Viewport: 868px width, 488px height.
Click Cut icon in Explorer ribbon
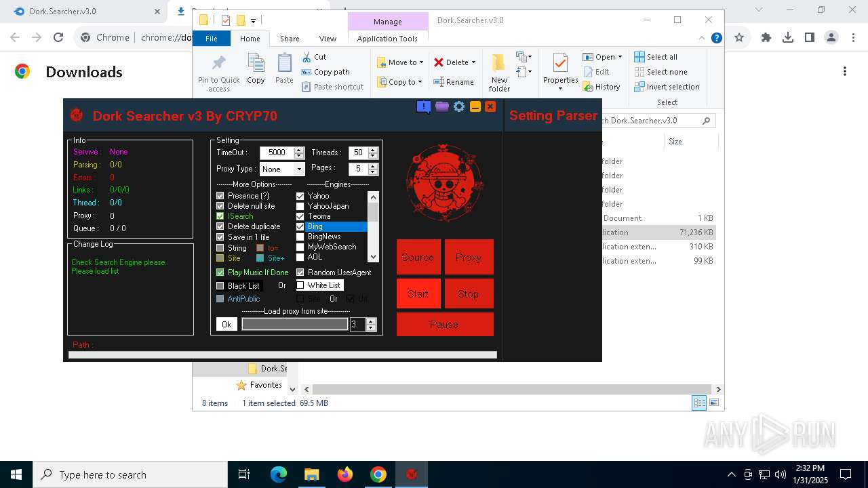(x=314, y=57)
